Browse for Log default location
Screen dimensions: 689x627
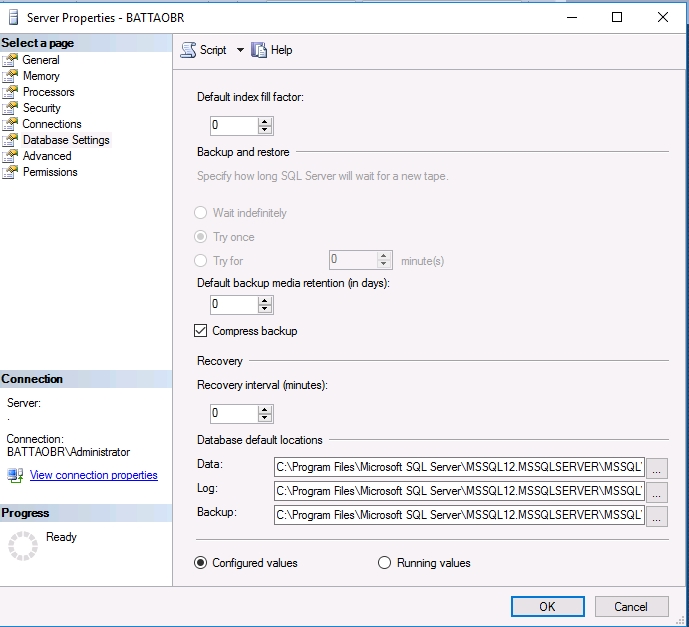coord(656,492)
